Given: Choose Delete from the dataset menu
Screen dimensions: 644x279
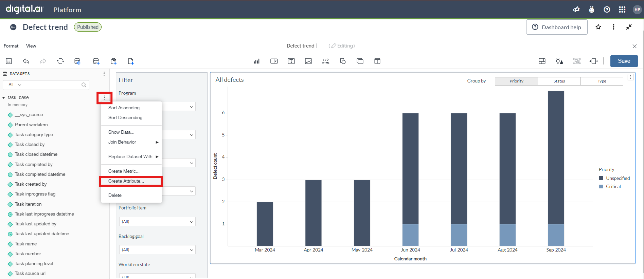Looking at the screenshot, I should point(131,195).
